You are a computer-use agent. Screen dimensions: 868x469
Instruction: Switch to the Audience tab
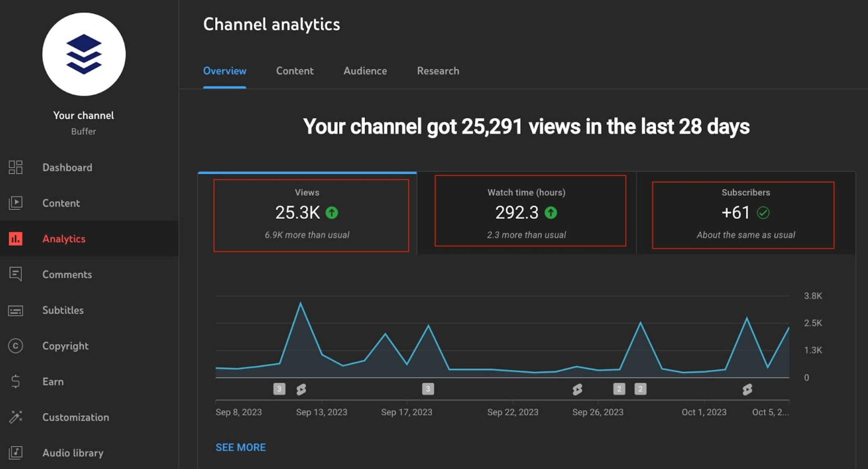pos(365,71)
